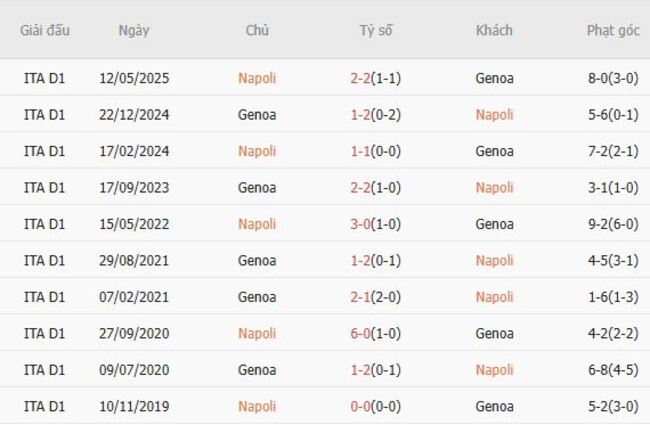Click the 8-0(3-0) corner kick result
The width and height of the screenshot is (650, 425).
point(613,78)
